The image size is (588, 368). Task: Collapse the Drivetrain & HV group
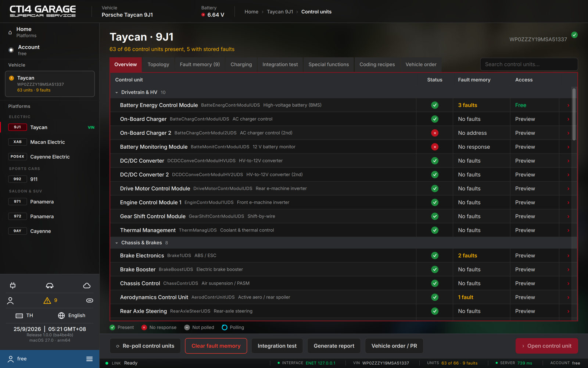pyautogui.click(x=117, y=93)
